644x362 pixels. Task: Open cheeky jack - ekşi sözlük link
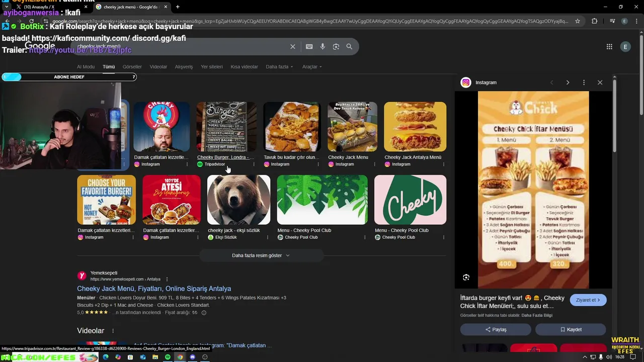tap(234, 230)
